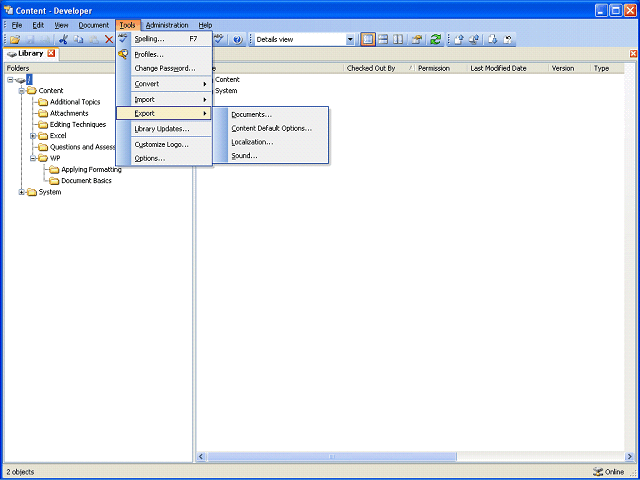
Task: Select the Applying Formatting folder
Action: pyautogui.click(x=91, y=169)
